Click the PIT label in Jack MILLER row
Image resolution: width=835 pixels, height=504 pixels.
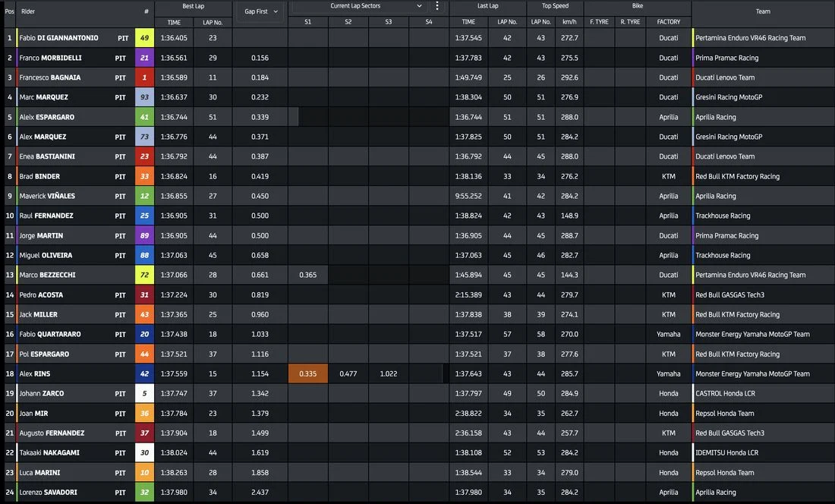pyautogui.click(x=121, y=314)
